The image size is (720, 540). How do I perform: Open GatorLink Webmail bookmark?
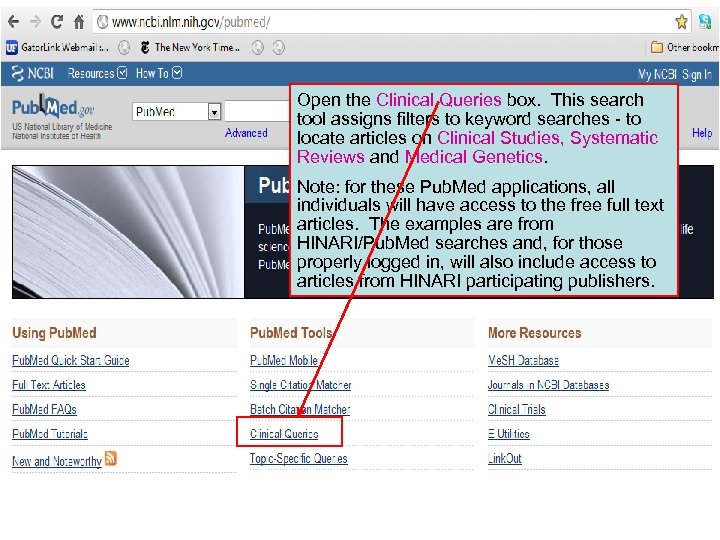(58, 47)
